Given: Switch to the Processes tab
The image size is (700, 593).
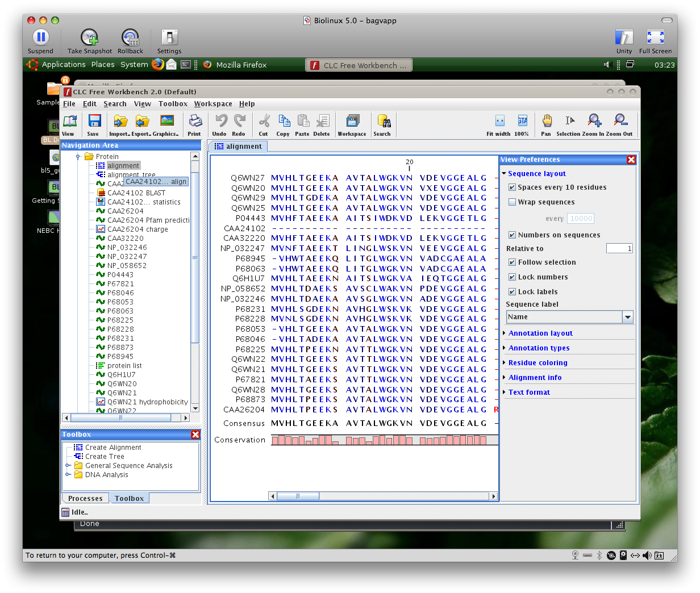Looking at the screenshot, I should (x=85, y=499).
